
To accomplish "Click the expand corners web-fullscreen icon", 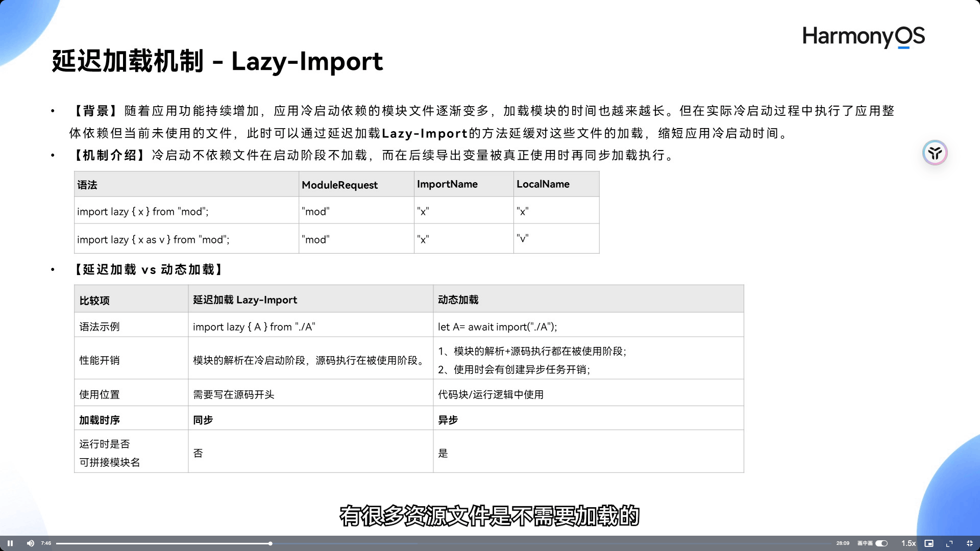I will (x=949, y=543).
